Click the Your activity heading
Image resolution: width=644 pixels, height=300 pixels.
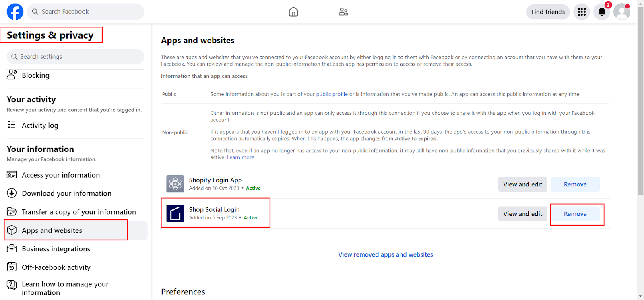coord(31,99)
